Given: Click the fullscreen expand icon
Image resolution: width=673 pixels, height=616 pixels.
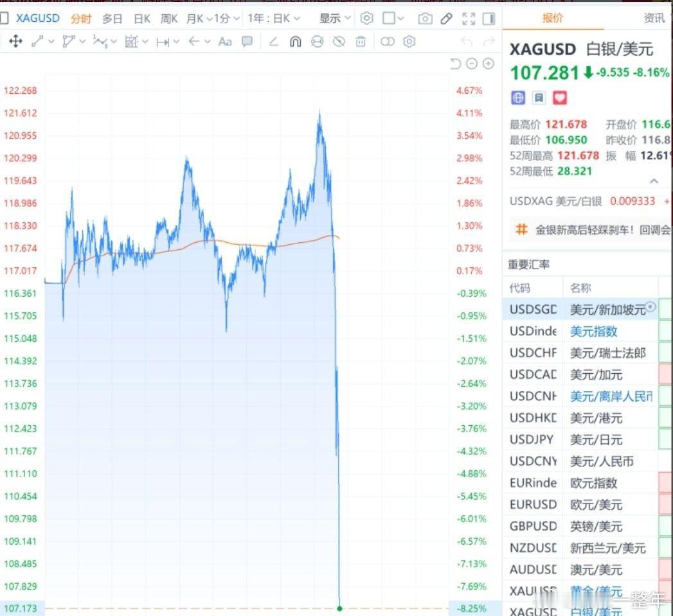Looking at the screenshot, I should (469, 19).
